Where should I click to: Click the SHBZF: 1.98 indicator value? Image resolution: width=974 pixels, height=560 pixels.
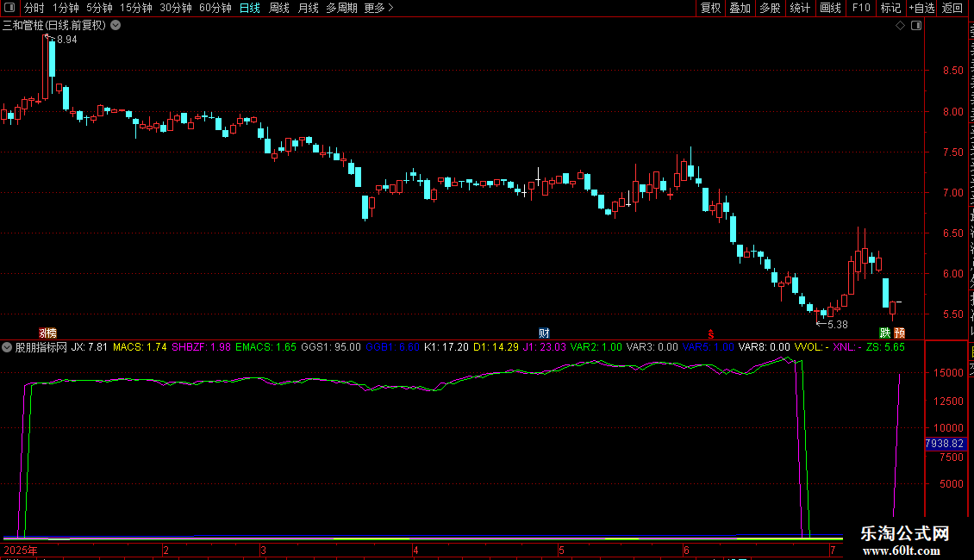click(x=201, y=347)
